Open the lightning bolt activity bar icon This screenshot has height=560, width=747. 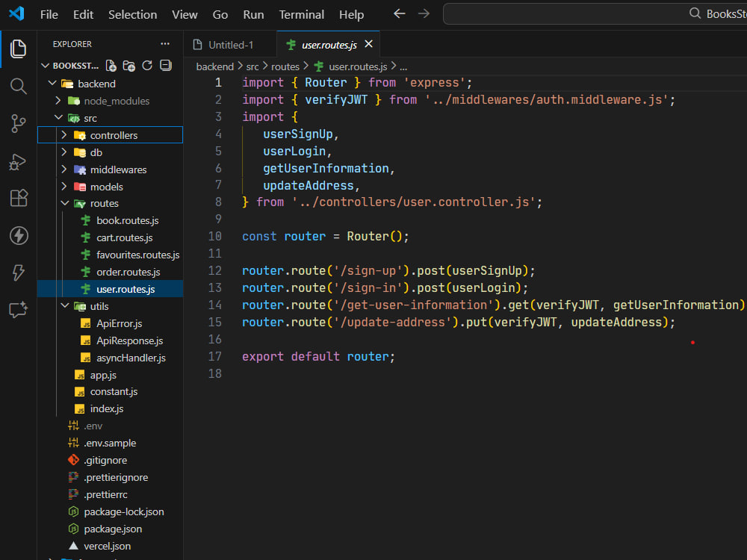click(18, 273)
